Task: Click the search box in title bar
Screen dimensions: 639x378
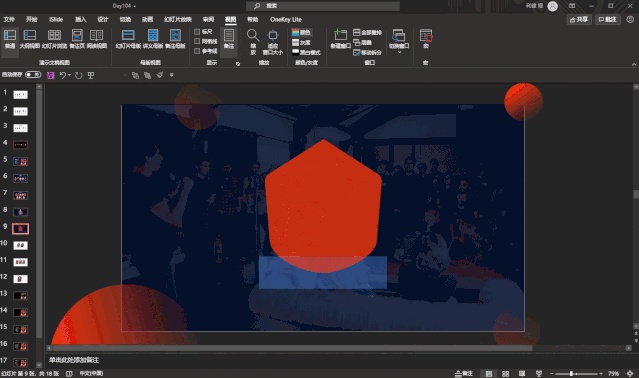Action: [x=323, y=6]
